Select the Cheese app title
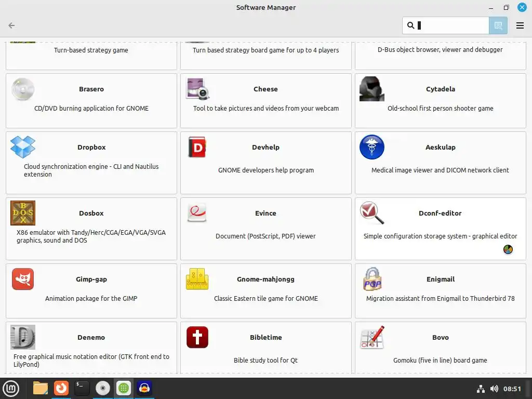 pos(265,89)
